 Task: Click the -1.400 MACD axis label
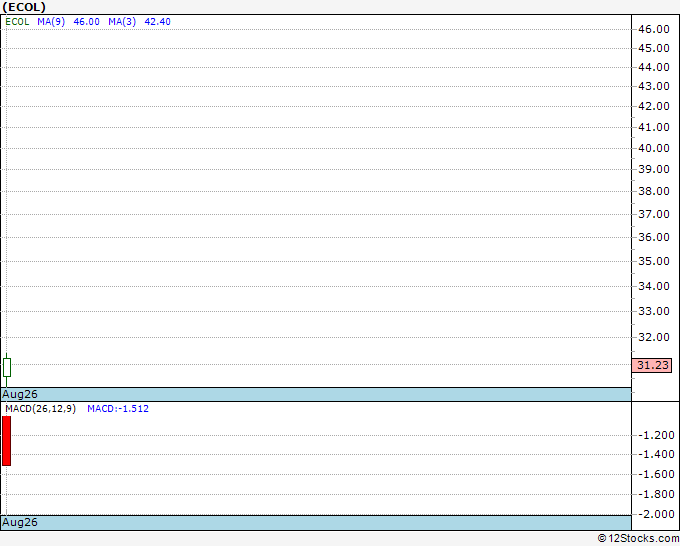click(x=657, y=454)
